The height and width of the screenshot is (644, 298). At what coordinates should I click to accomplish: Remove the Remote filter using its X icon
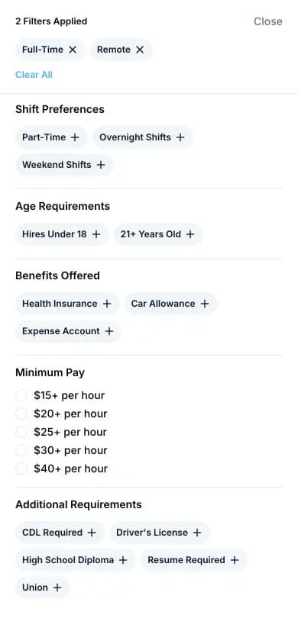click(x=140, y=50)
